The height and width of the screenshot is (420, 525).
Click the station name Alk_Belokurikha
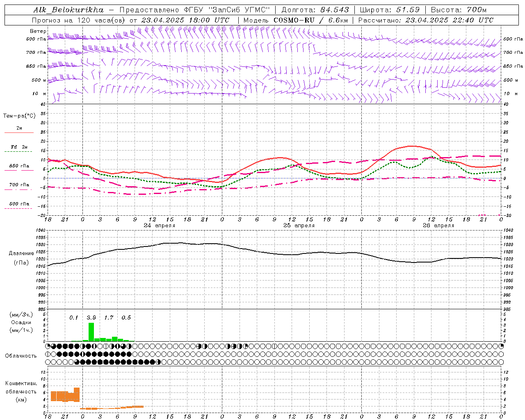69,10
